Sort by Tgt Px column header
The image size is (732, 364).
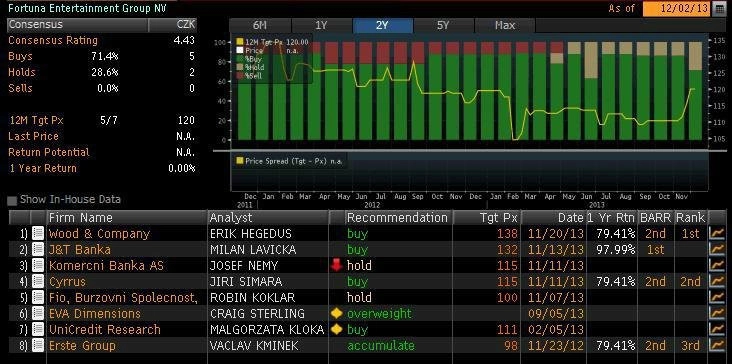pos(486,218)
